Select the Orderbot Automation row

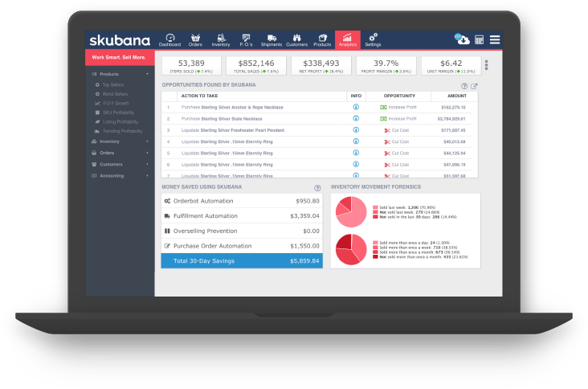[242, 201]
